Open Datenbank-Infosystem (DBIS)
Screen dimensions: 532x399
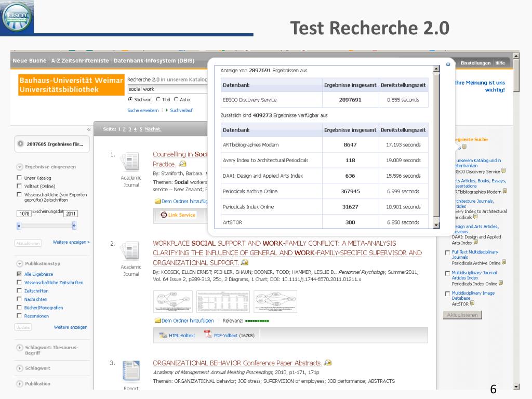pyautogui.click(x=154, y=61)
